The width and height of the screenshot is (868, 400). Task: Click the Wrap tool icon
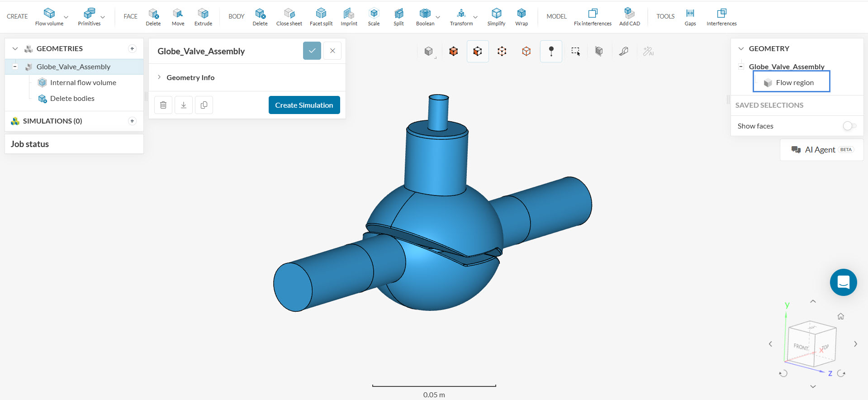coord(522,14)
